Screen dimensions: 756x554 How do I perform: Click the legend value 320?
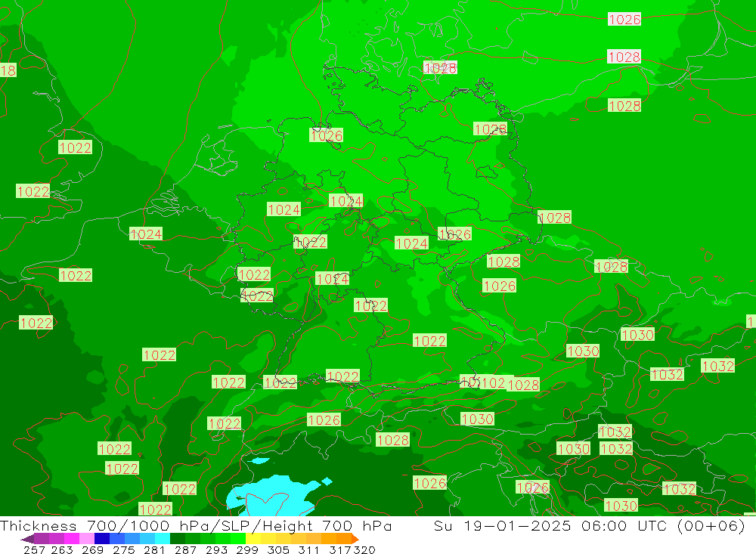[x=364, y=549]
